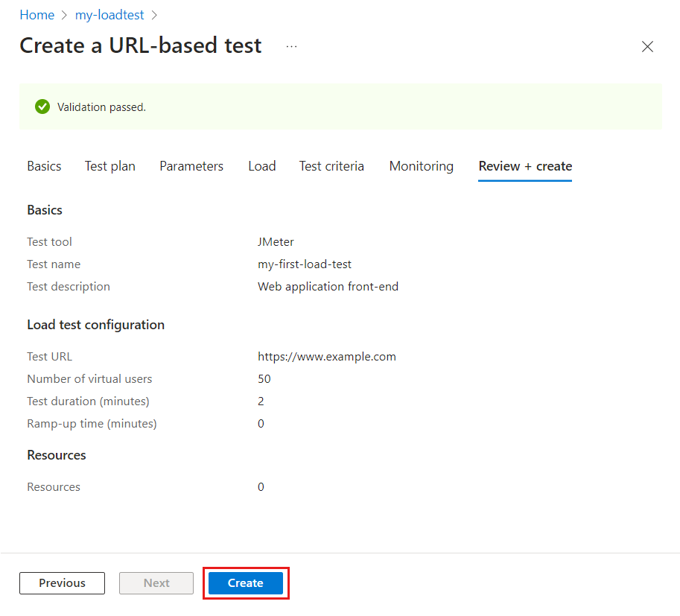680x616 pixels.
Task: Select the Parameters tab
Action: click(x=191, y=166)
